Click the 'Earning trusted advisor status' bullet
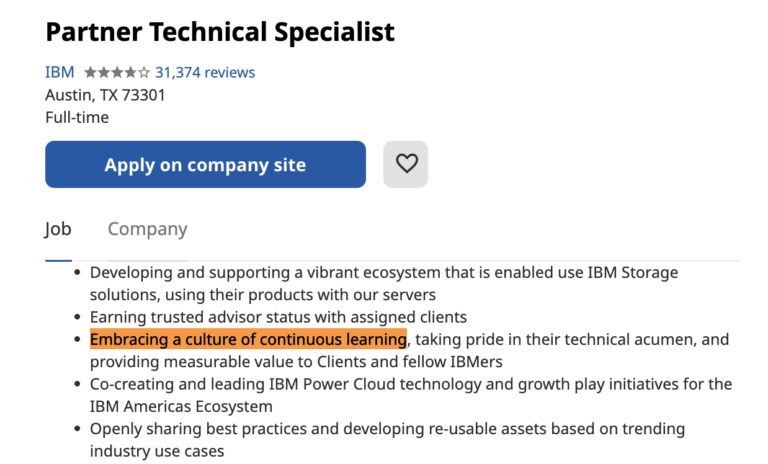The image size is (768, 464). coord(278,317)
